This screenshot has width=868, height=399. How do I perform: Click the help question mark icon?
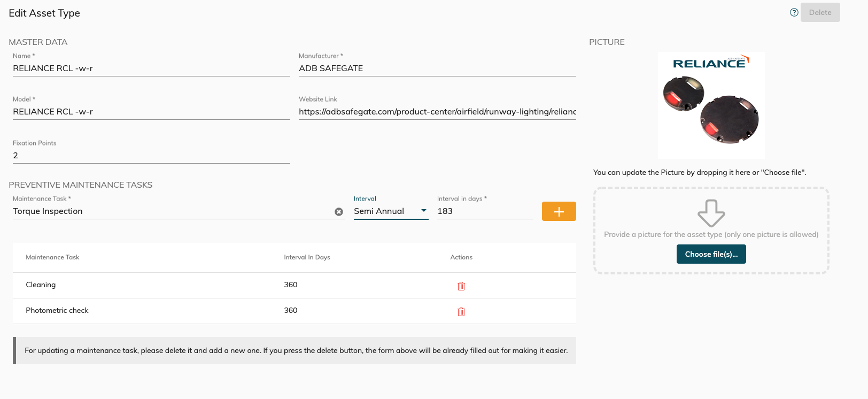click(794, 12)
